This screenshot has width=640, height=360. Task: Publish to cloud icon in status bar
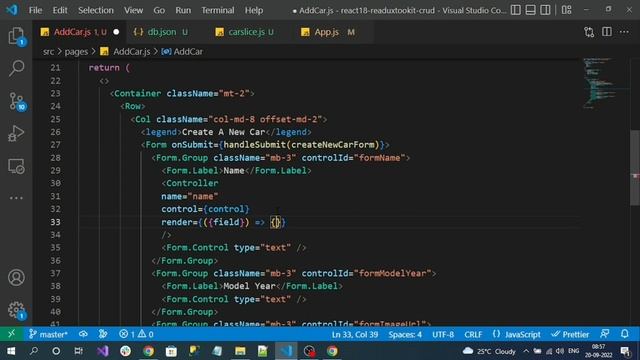point(83,334)
